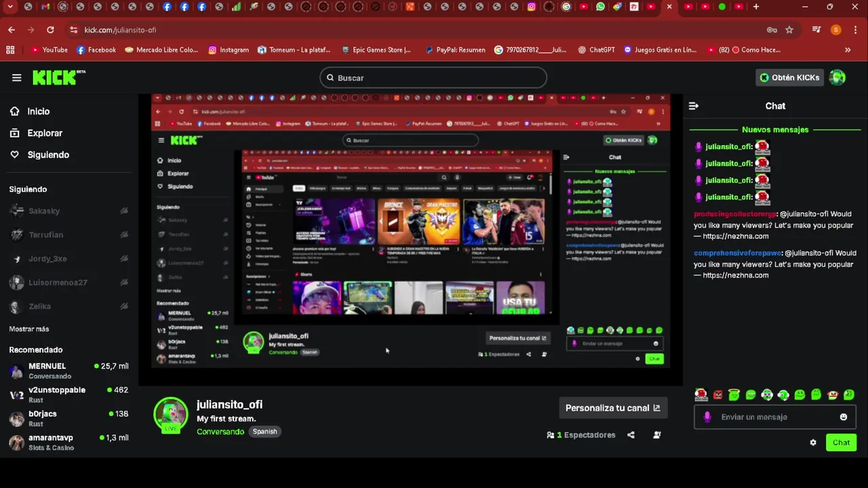Open recommended channel b0rjacs
Image resolution: width=868 pixels, height=488 pixels.
(x=69, y=418)
